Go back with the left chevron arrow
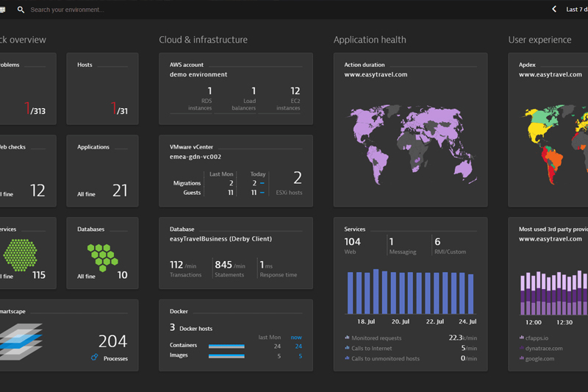This screenshot has height=392, width=588. (554, 9)
